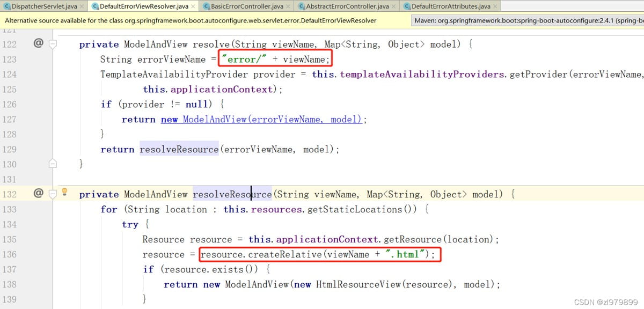This screenshot has width=644, height=309.
Task: Open the lightbulb intention menu on line 132
Action: click(x=64, y=192)
